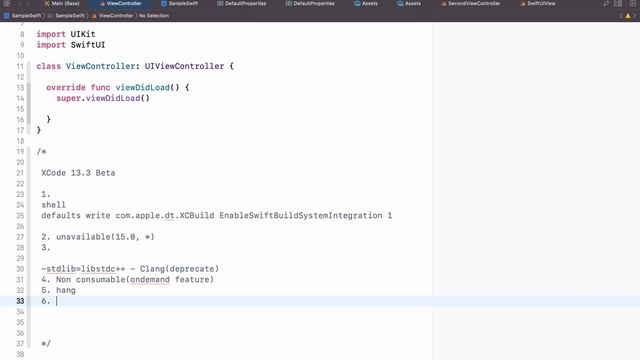This screenshot has height=360, width=640.
Task: Open the SwiftUIView tab
Action: 538,3
